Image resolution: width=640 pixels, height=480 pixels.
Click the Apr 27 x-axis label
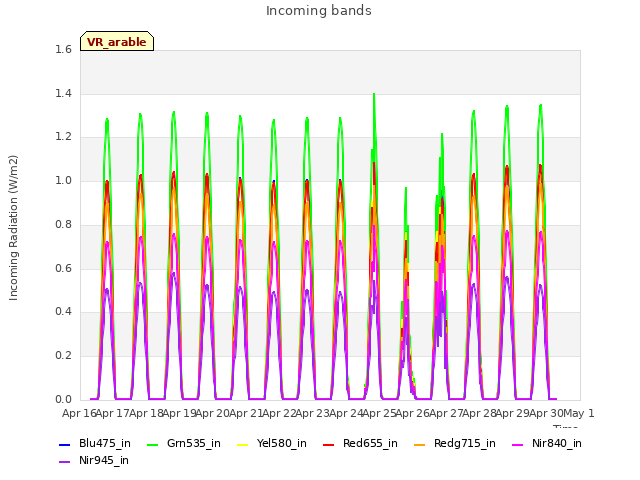[x=446, y=413]
